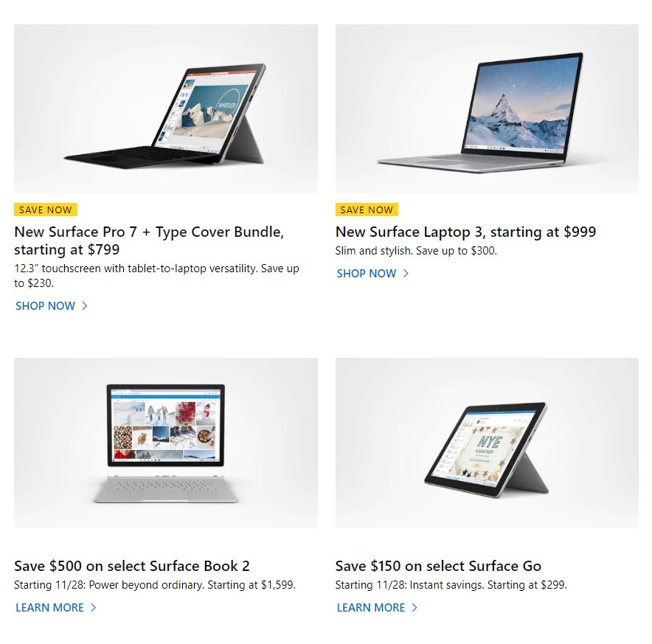Select the New Surface Laptop 3 heading
Viewport: 652px width, 644px height.
click(x=465, y=232)
